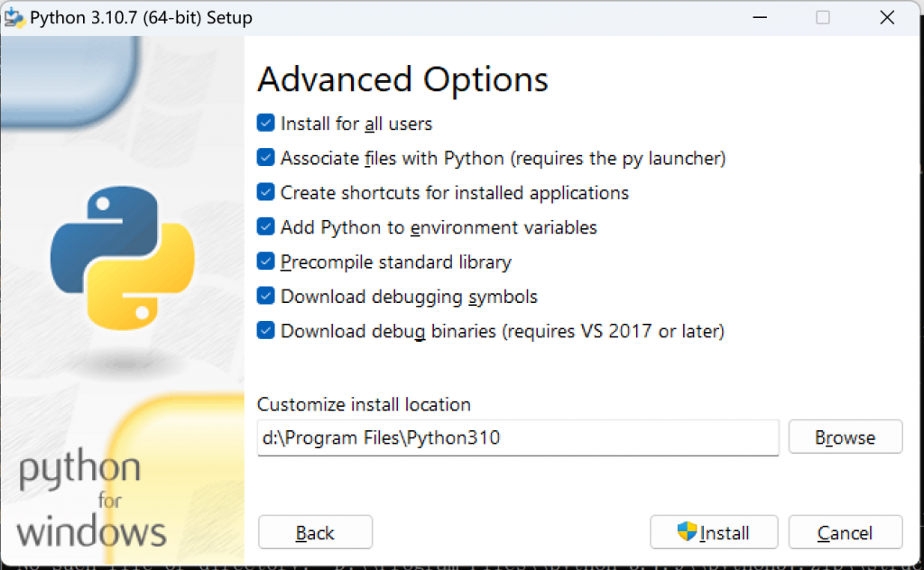Disable Download debugging symbols checkbox
The image size is (924, 570).
[266, 296]
